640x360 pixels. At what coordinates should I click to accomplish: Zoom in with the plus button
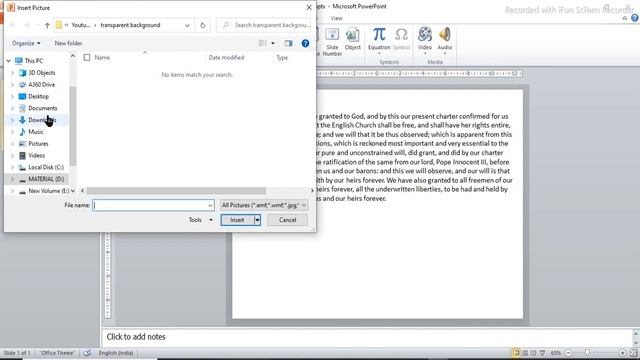click(622, 353)
